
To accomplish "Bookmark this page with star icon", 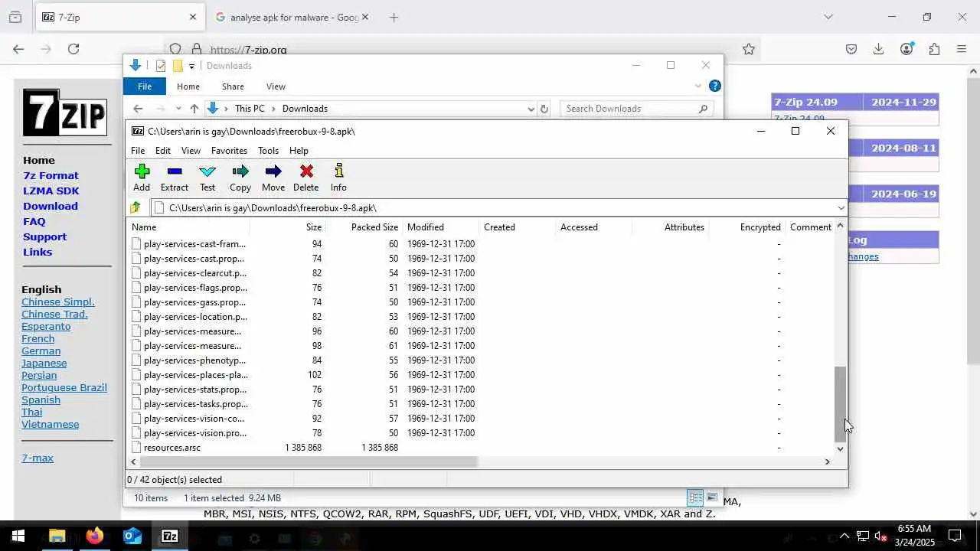I will [749, 49].
